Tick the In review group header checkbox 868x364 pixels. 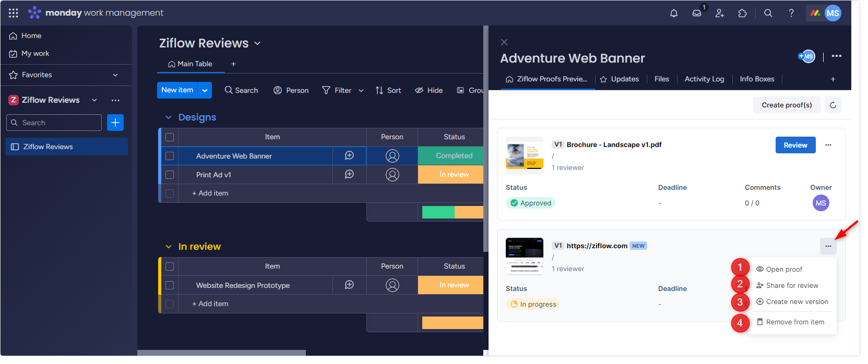(x=170, y=266)
